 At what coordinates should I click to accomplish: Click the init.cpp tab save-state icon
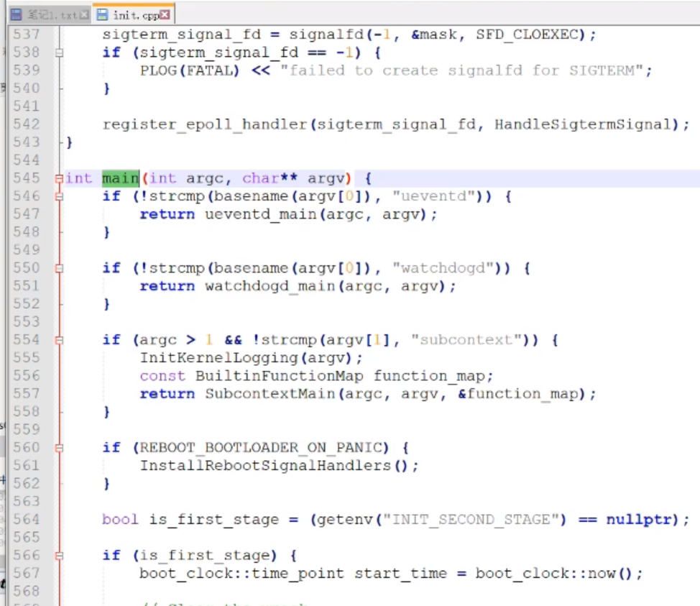tap(102, 15)
